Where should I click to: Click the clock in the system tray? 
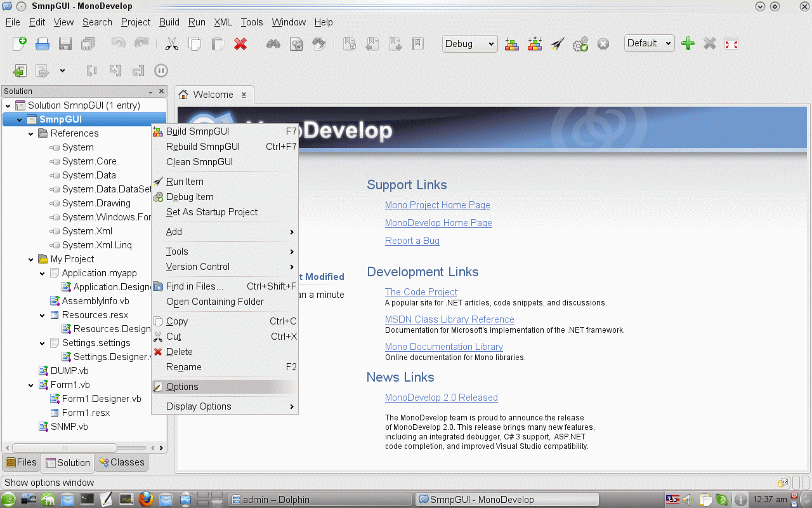coord(769,499)
